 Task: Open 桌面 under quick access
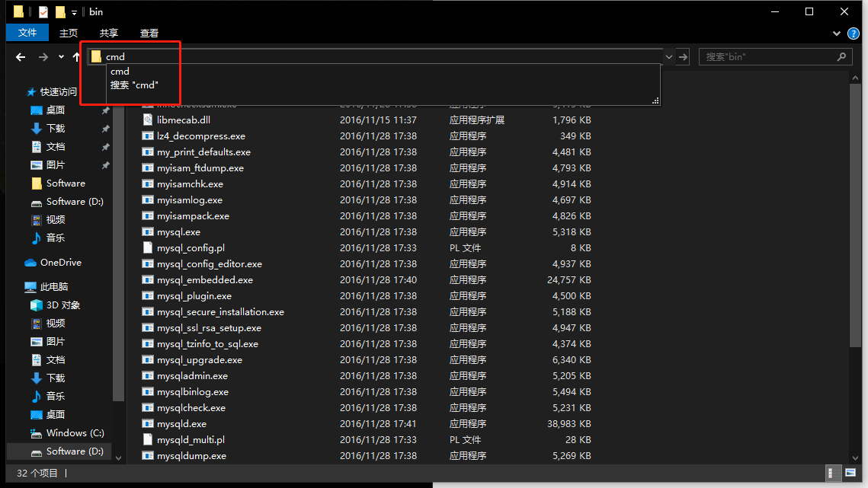click(x=56, y=110)
